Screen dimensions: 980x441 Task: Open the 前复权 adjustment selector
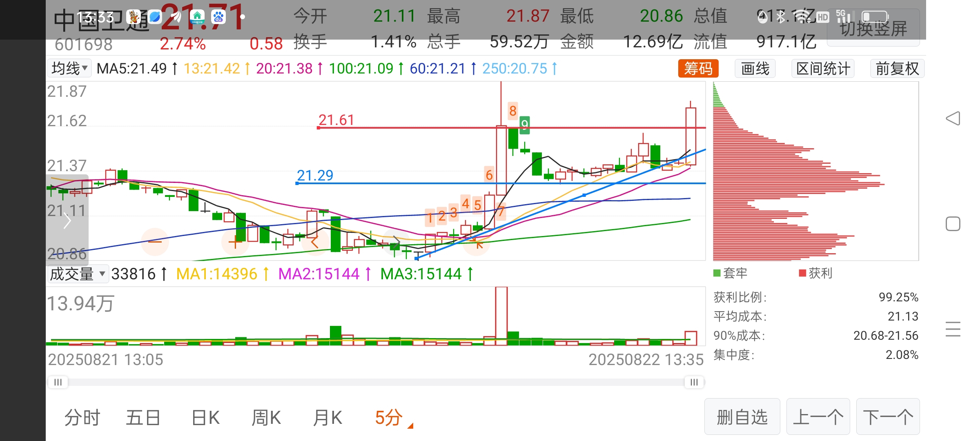[897, 68]
